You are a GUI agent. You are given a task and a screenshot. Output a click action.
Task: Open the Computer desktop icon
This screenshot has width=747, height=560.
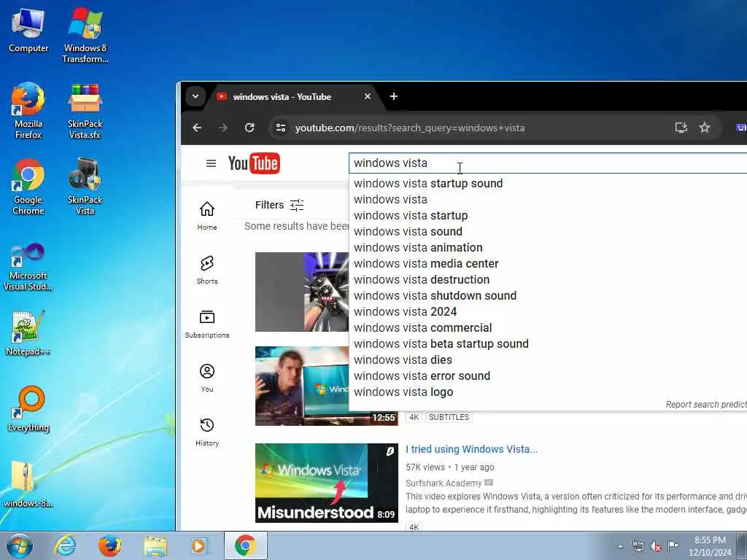[28, 31]
